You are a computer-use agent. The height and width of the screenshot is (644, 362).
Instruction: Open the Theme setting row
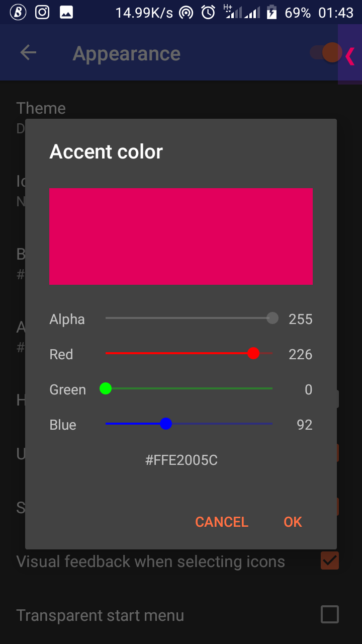[41, 109]
